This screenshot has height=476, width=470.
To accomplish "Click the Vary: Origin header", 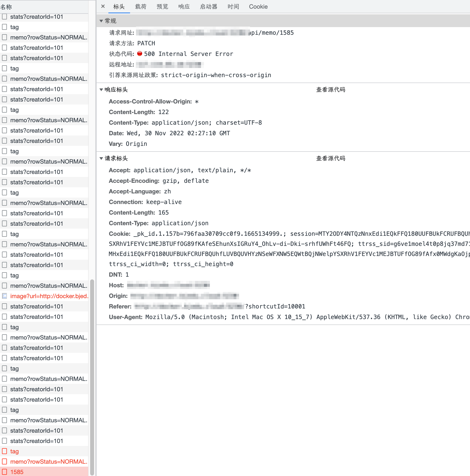I will coord(128,144).
